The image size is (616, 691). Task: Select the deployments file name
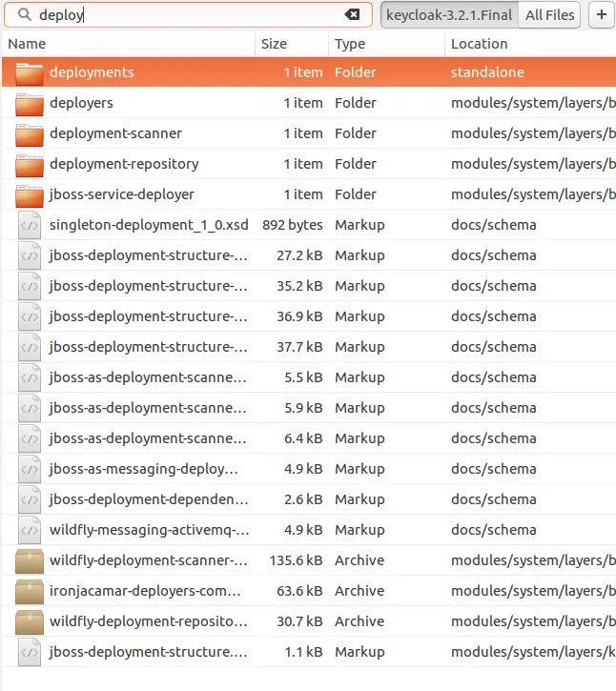[x=92, y=72]
